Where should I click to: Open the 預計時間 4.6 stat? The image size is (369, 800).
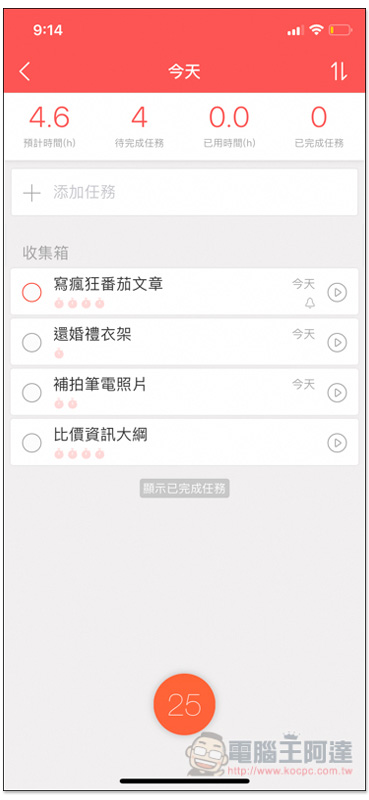pyautogui.click(x=50, y=127)
